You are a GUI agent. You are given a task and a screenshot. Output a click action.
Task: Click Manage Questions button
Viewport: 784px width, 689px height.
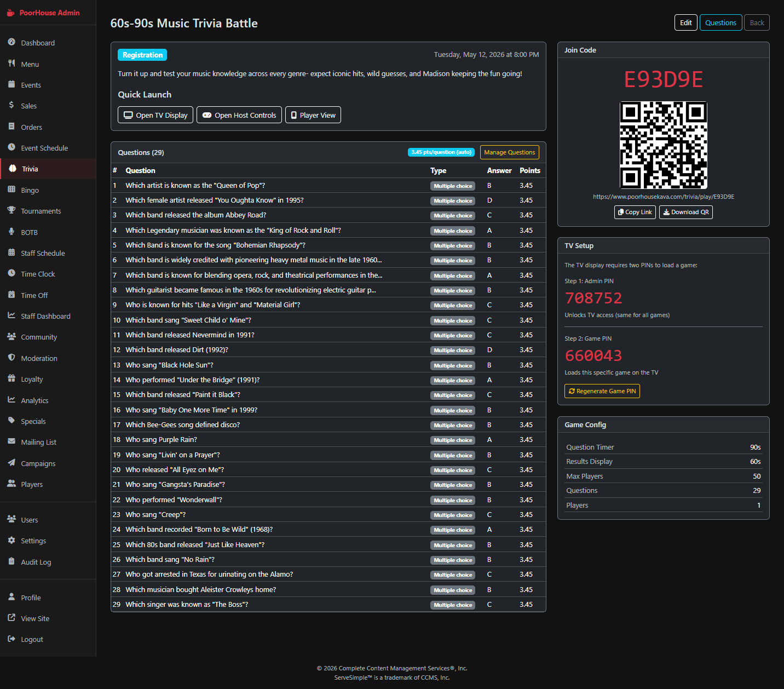[510, 152]
